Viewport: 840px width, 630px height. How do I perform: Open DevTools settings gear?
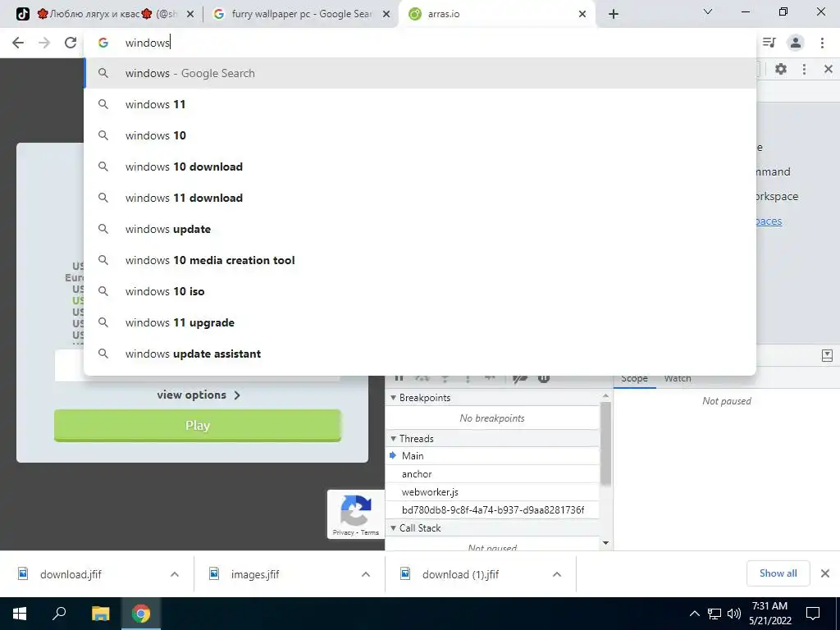click(x=781, y=69)
